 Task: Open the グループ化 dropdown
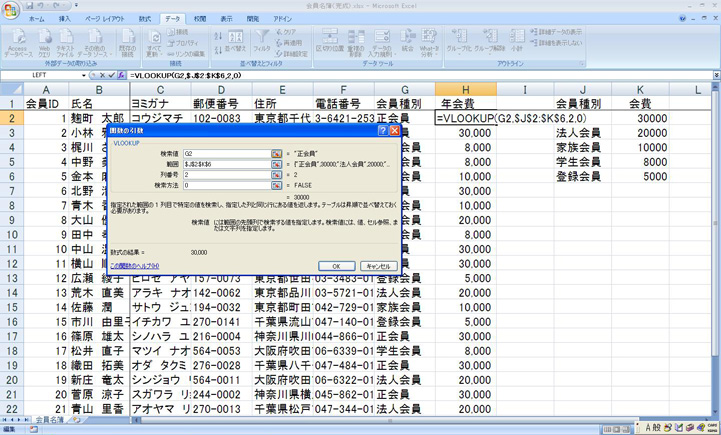[x=459, y=41]
